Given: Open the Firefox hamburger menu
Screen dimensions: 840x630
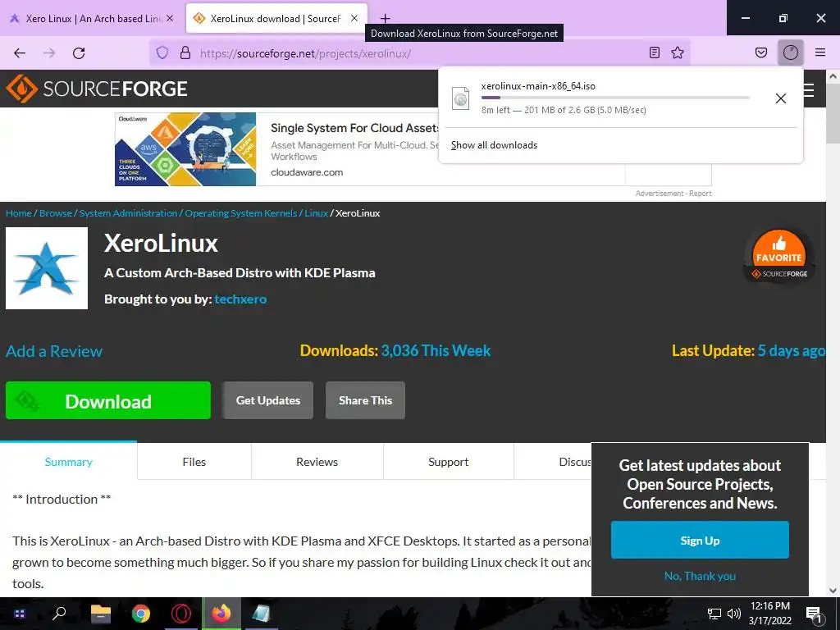Looking at the screenshot, I should pyautogui.click(x=819, y=52).
